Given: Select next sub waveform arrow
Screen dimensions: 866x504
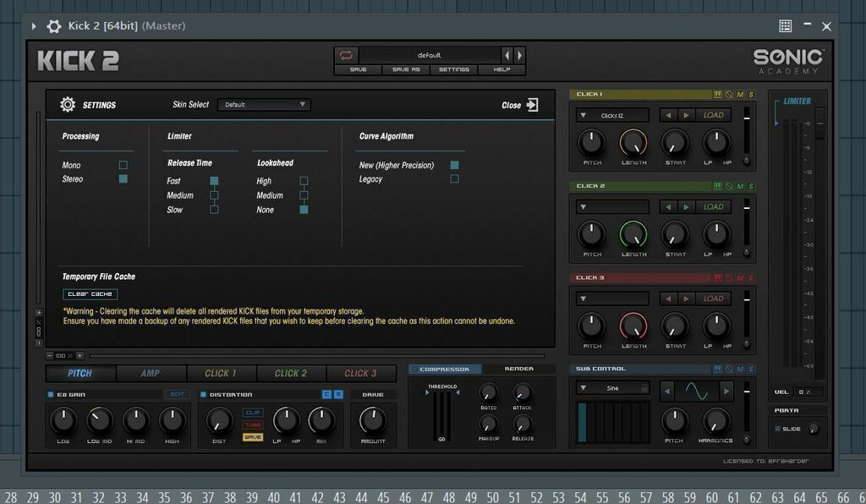Looking at the screenshot, I should click(726, 392).
